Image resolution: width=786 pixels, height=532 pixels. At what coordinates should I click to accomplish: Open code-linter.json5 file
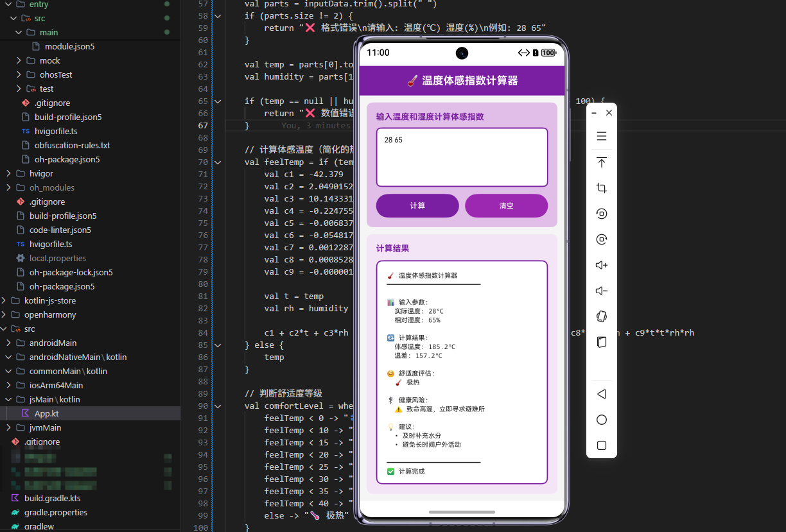pyautogui.click(x=60, y=230)
